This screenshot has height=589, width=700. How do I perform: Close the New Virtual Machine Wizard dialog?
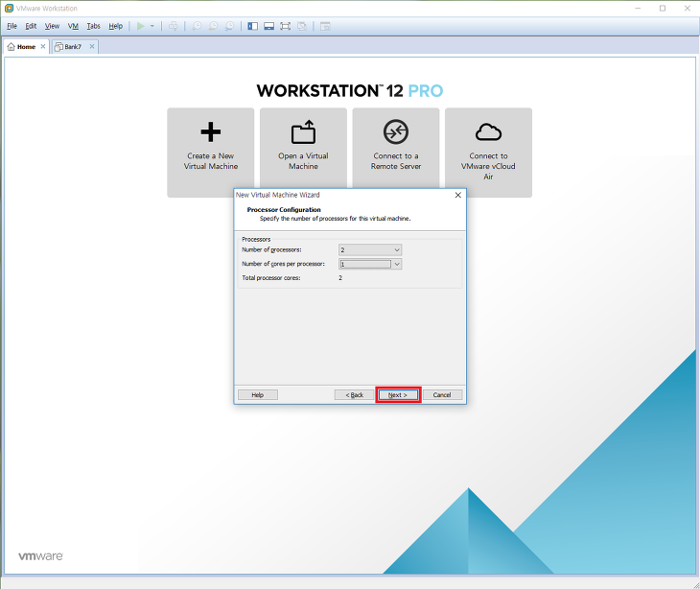[457, 195]
